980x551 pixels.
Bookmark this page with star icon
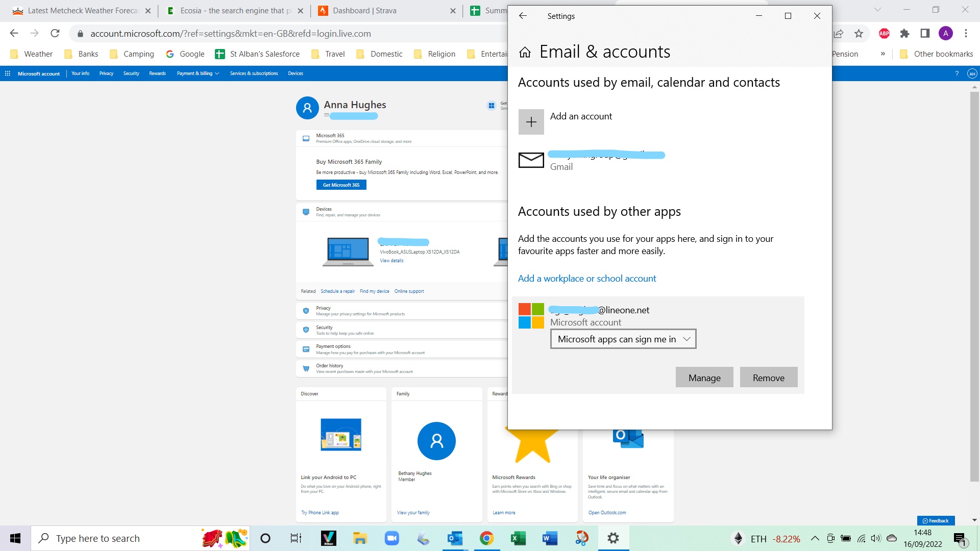pos(859,34)
